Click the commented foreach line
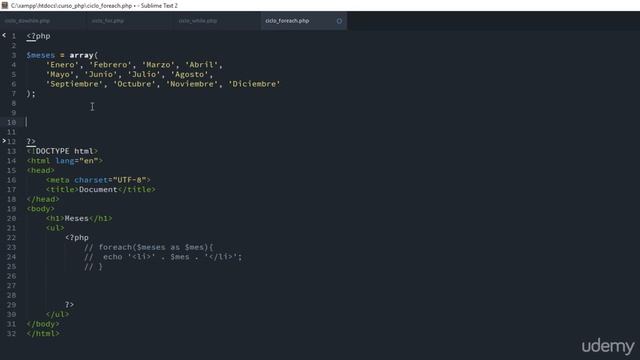 (149, 247)
